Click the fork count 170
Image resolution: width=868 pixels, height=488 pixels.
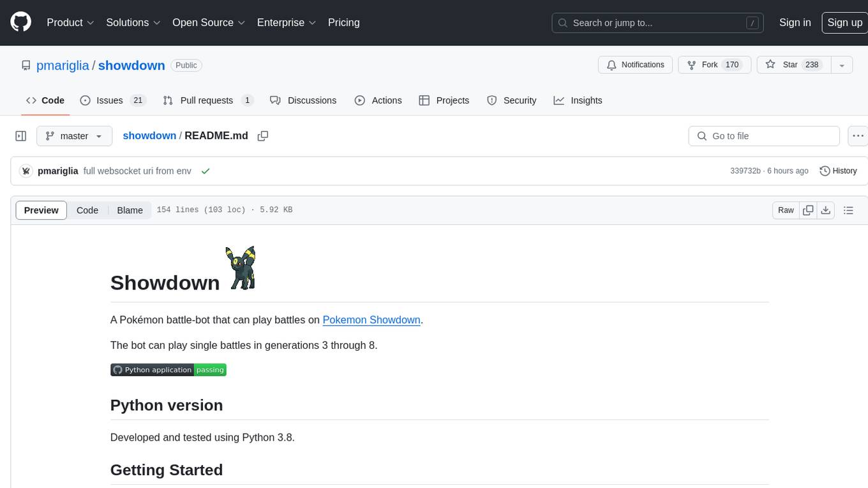[x=732, y=65]
